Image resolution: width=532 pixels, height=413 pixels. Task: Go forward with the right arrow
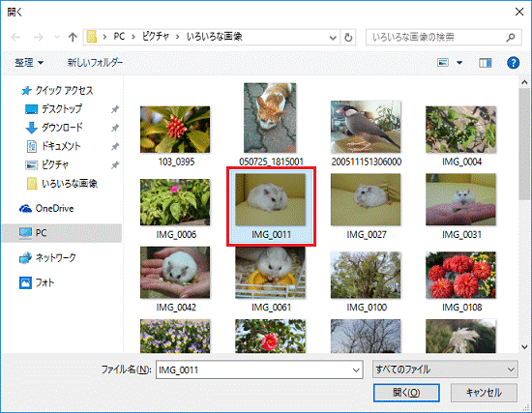[x=39, y=37]
